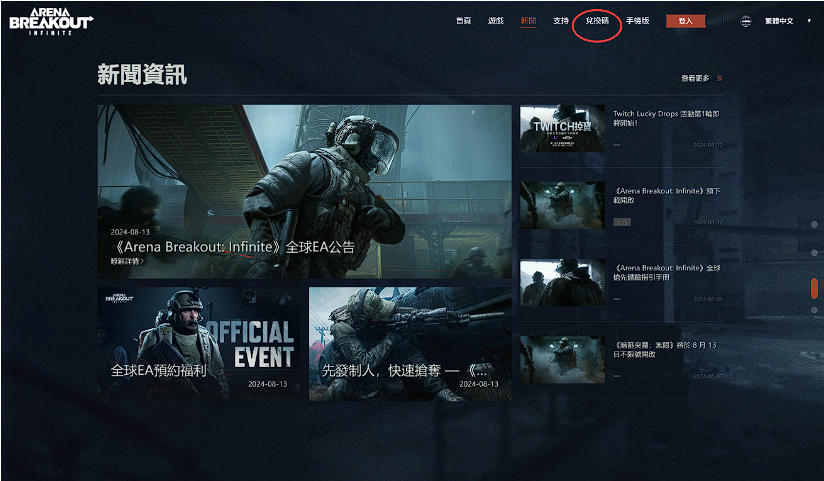824x481 pixels.
Task: Click the topmost grey section dot
Action: tap(814, 224)
